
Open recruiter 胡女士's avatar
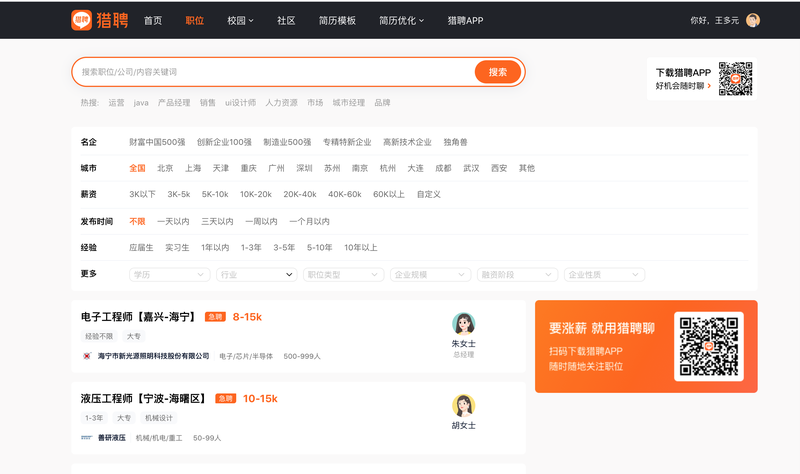(463, 406)
